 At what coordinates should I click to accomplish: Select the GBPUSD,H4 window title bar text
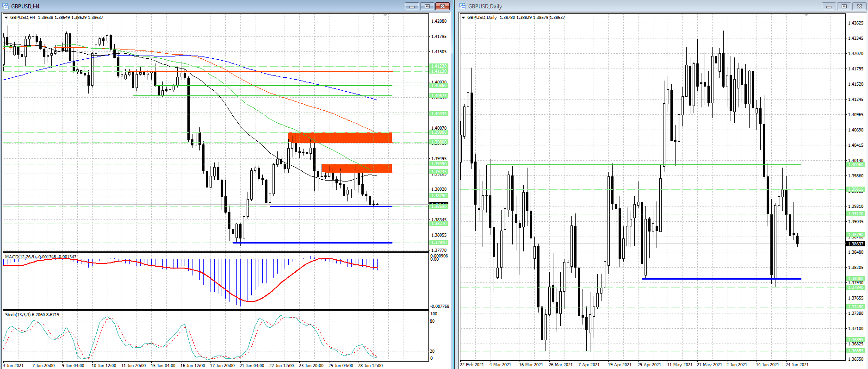point(25,6)
